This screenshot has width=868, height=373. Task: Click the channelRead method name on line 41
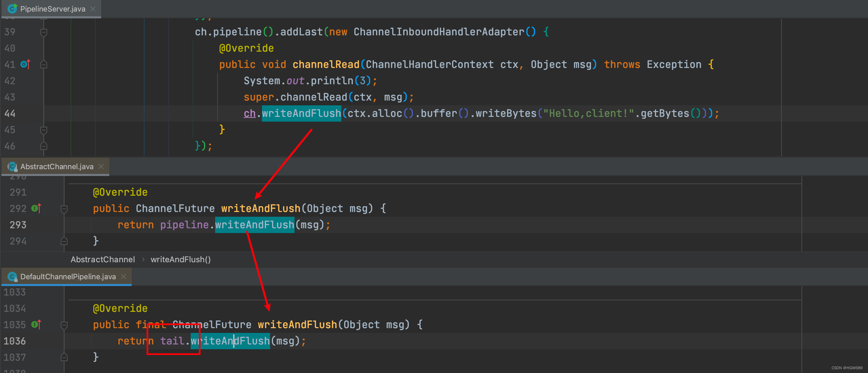tap(326, 65)
